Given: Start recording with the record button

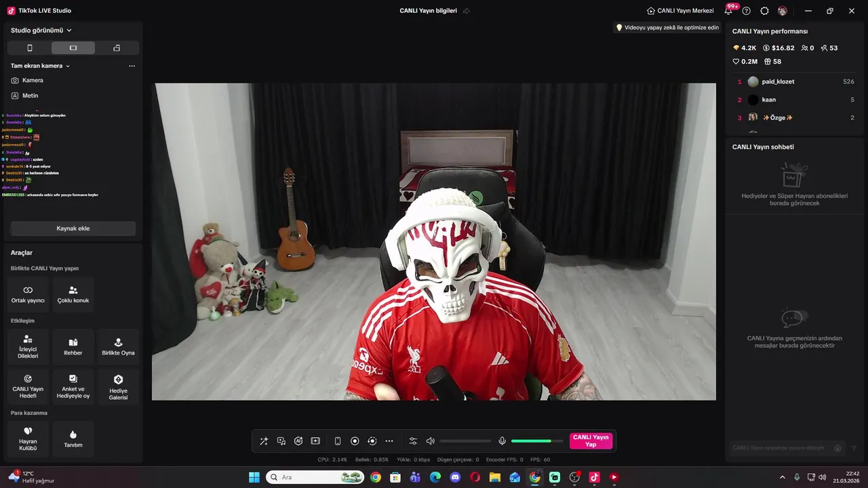Looking at the screenshot, I should (355, 441).
